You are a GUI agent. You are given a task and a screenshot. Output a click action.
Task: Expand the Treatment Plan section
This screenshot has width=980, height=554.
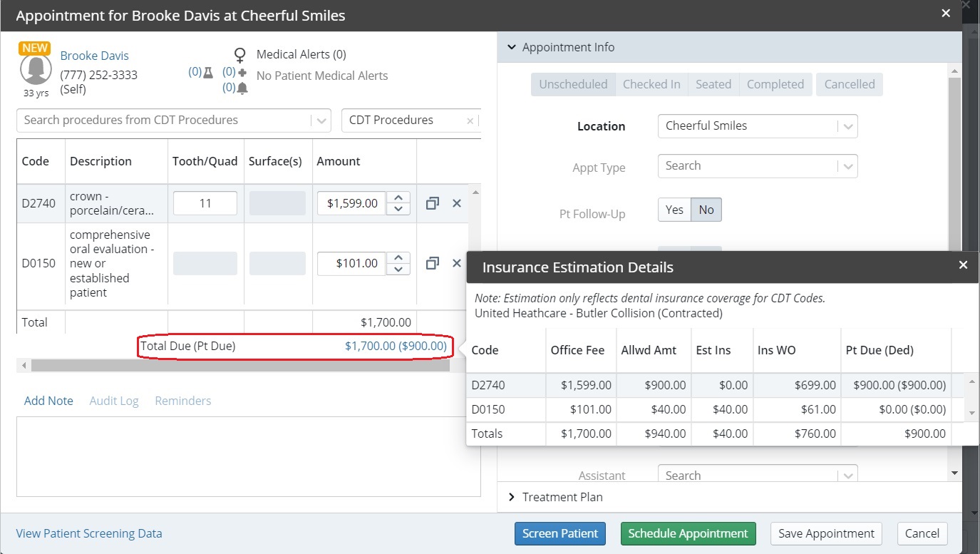point(511,497)
